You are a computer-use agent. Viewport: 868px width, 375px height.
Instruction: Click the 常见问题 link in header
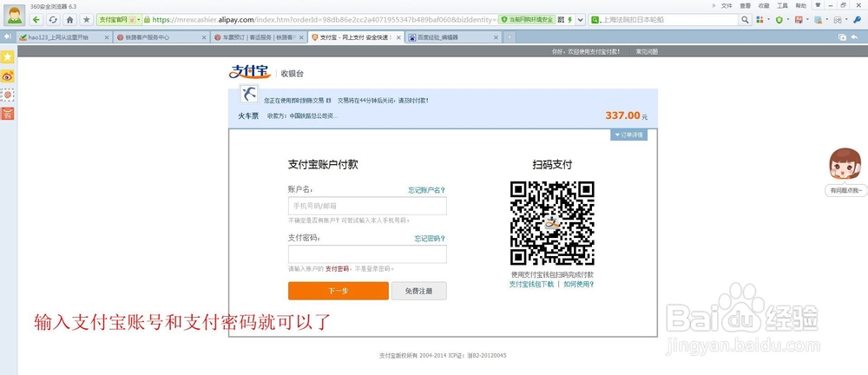point(647,51)
